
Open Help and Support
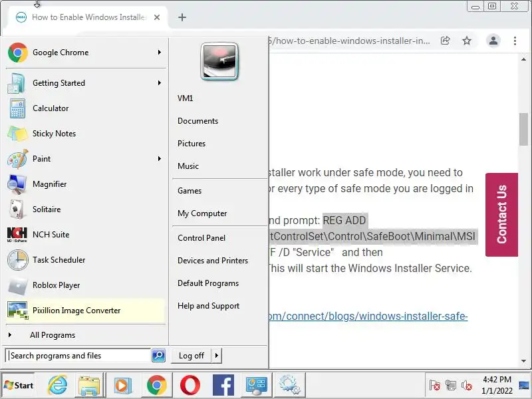(x=208, y=306)
